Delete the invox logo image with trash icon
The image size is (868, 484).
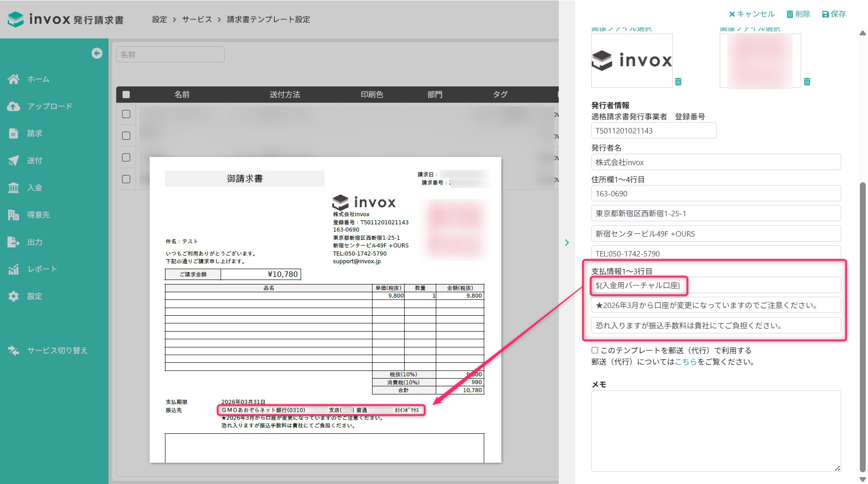(678, 82)
